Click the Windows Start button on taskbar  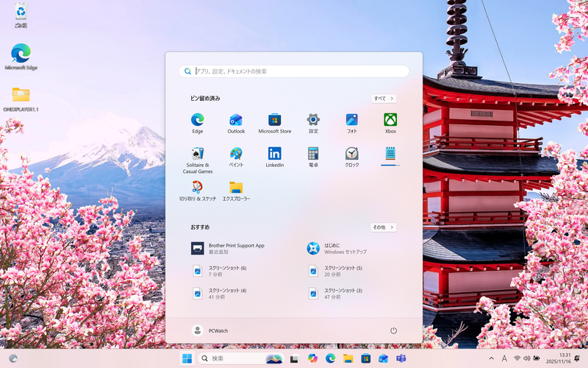point(187,358)
